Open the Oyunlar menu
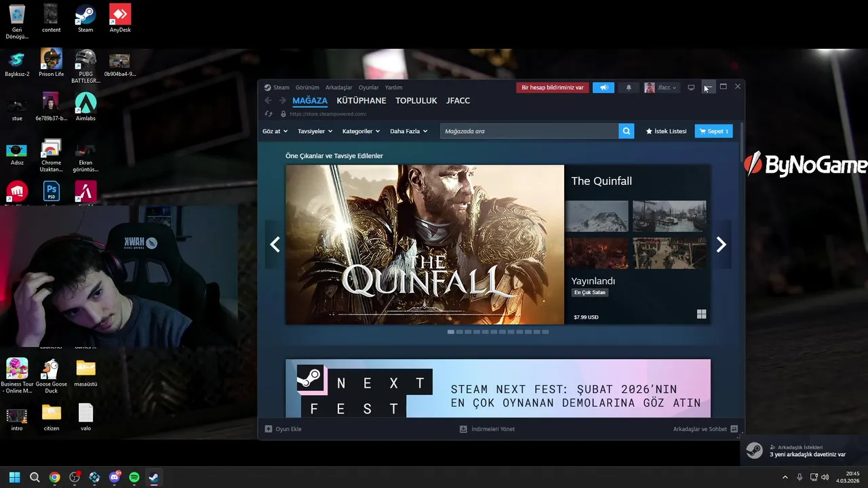Viewport: 868px width, 488px height. click(x=369, y=87)
